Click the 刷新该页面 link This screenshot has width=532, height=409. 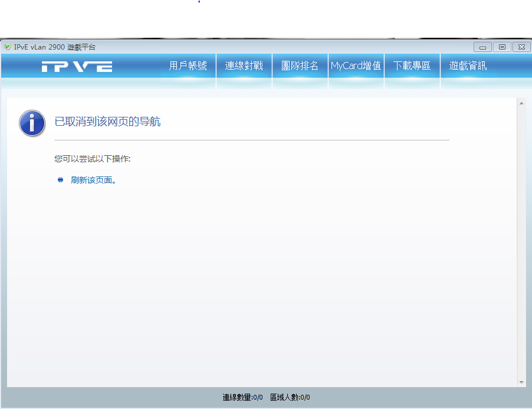coord(93,180)
